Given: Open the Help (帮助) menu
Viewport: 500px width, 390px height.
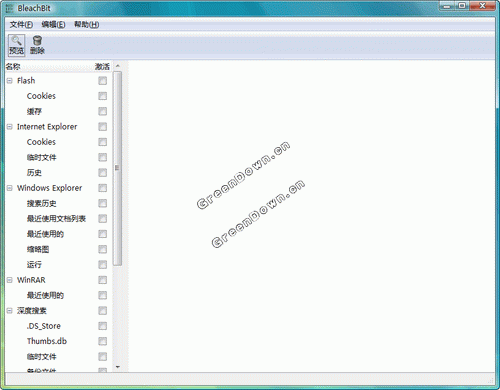Looking at the screenshot, I should click(x=86, y=24).
